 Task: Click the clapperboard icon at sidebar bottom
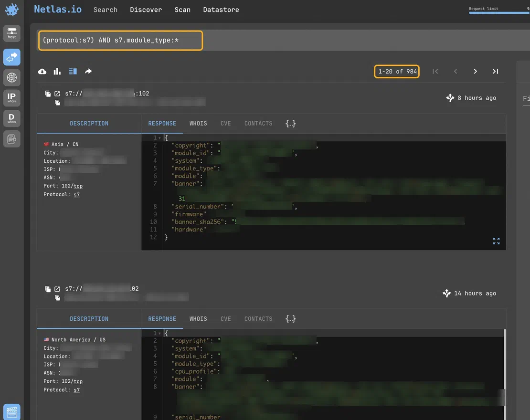pos(12,412)
